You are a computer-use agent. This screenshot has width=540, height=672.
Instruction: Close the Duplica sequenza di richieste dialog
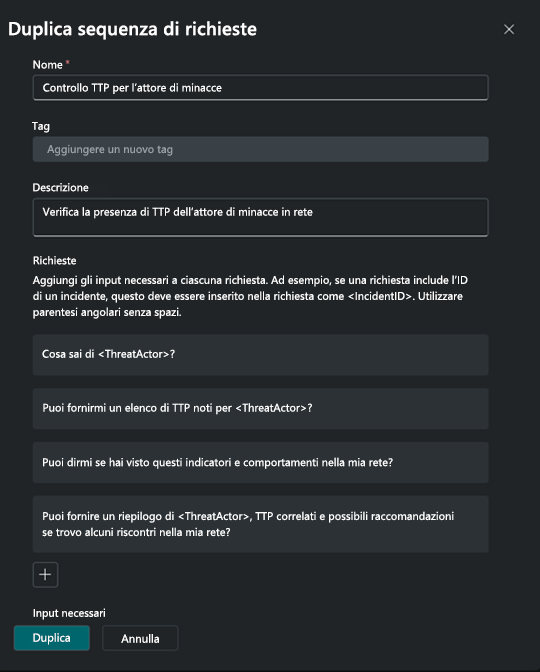pyautogui.click(x=509, y=30)
